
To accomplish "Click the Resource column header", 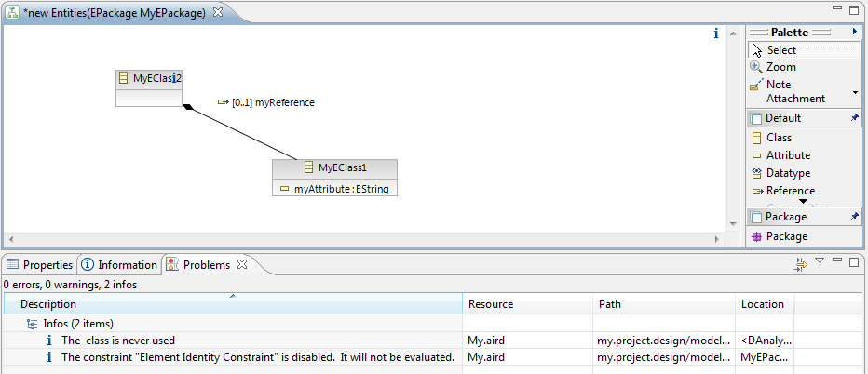I will click(x=490, y=304).
